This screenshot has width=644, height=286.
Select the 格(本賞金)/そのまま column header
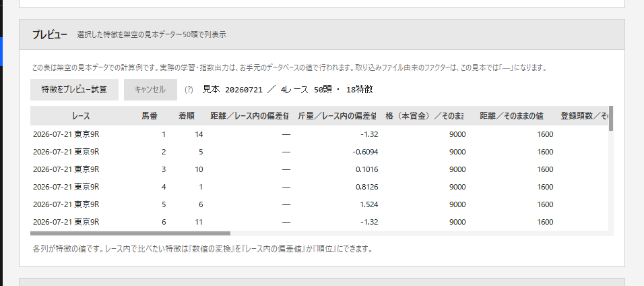point(424,116)
